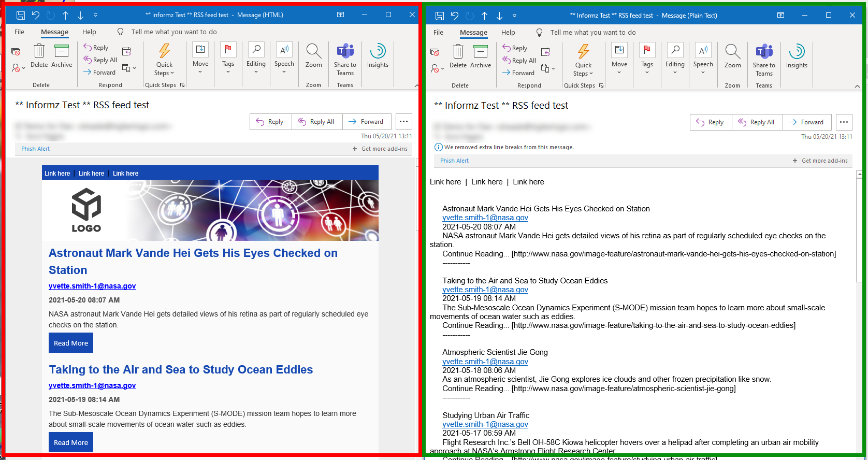Open Help tab in the Plain Text window
Screen dimensions: 868x460
[508, 33]
